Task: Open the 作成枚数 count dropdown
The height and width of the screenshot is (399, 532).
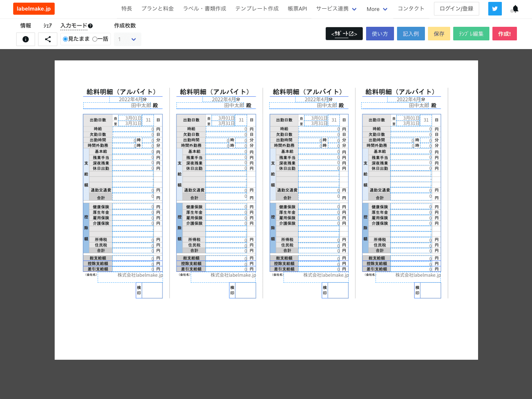Action: pyautogui.click(x=127, y=39)
